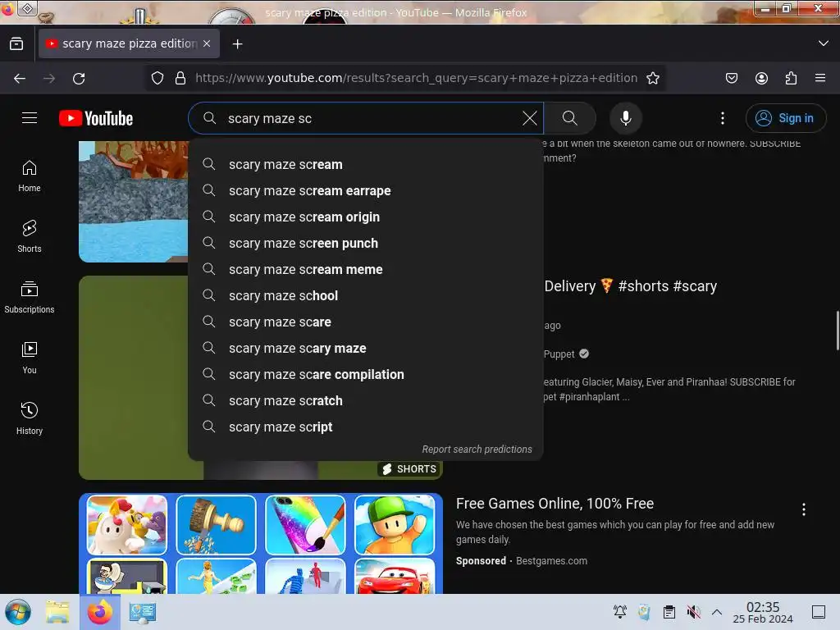Viewport: 840px width, 630px height.
Task: Click the page vertical scrollbar thumb
Action: tap(837, 331)
